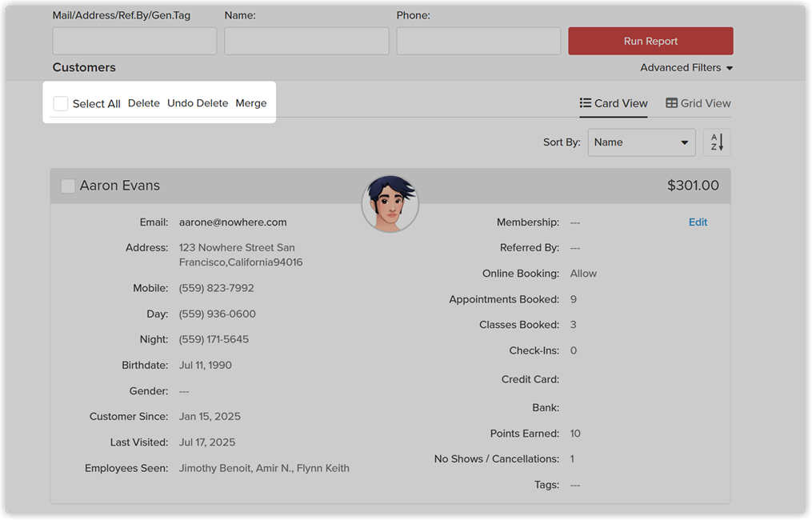812x520 pixels.
Task: Click the Edit link for Aaron Evans
Action: pos(698,222)
